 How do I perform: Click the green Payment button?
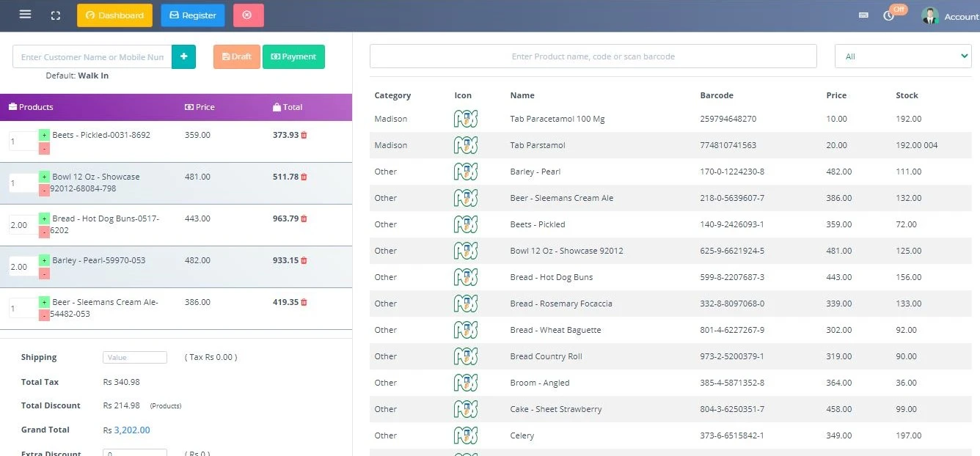click(x=293, y=56)
